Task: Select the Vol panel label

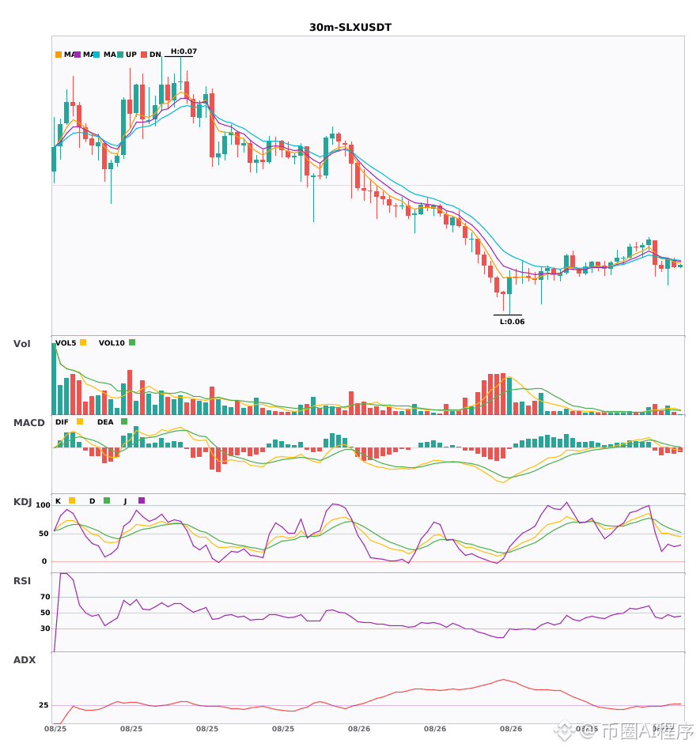Action: coord(21,343)
